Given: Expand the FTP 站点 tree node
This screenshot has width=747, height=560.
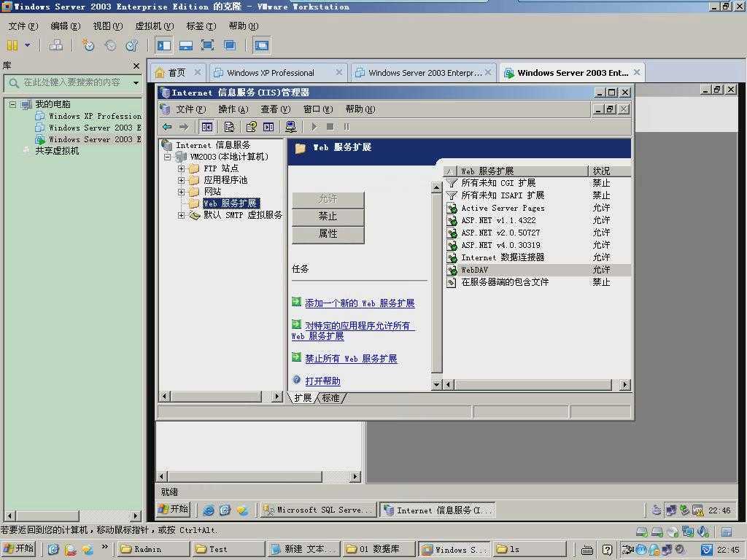Looking at the screenshot, I should [x=182, y=168].
